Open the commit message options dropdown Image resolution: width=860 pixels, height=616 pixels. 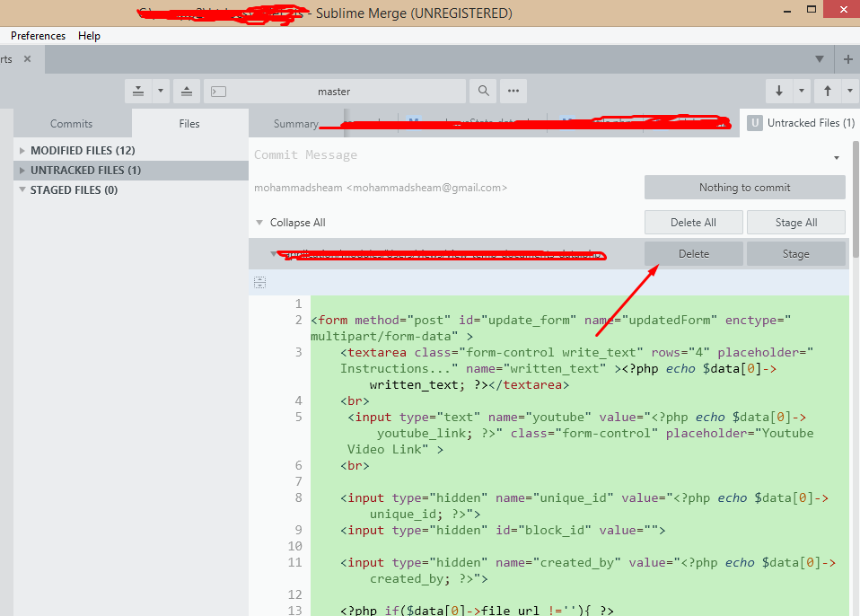click(836, 158)
